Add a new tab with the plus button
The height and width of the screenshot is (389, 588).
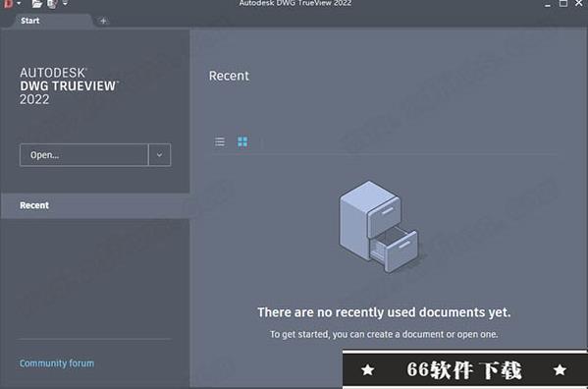point(103,21)
